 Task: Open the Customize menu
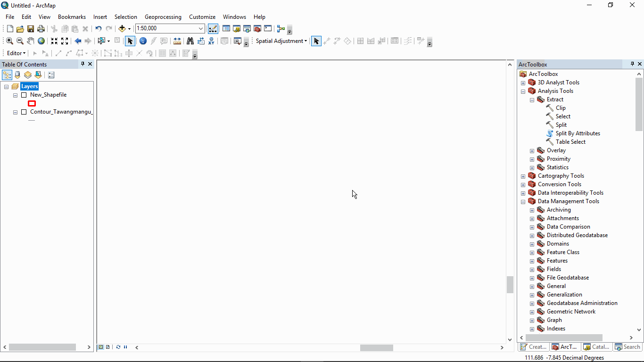point(202,16)
